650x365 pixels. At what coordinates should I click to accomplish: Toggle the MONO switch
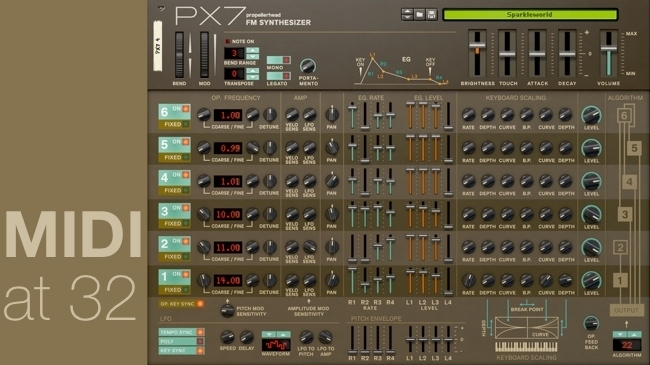(278, 60)
